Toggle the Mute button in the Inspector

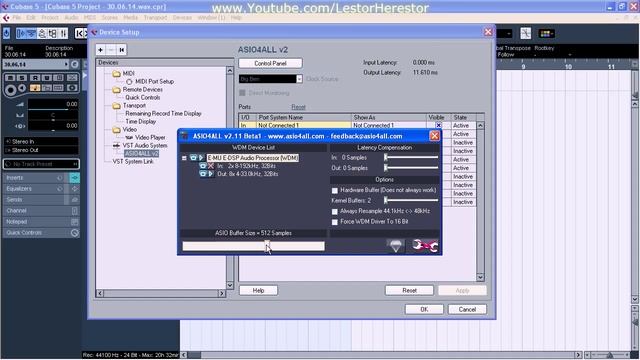pos(10,78)
